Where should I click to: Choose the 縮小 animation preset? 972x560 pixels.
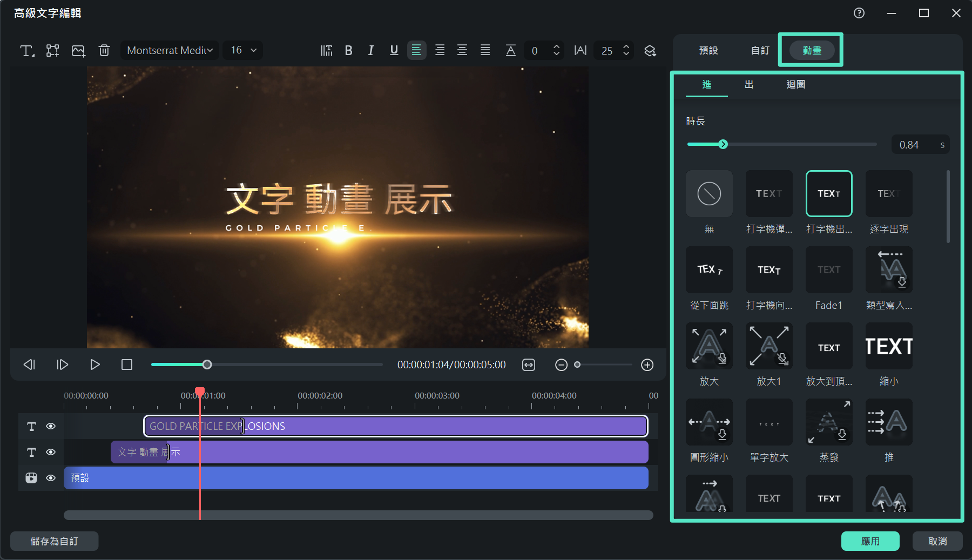889,346
